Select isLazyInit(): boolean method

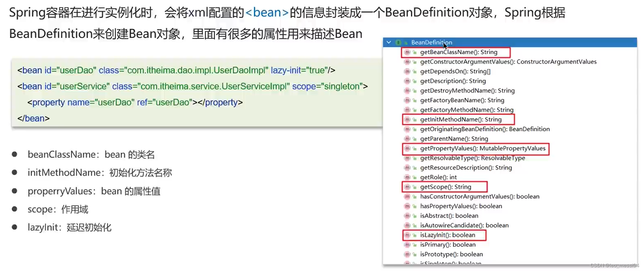tap(448, 235)
